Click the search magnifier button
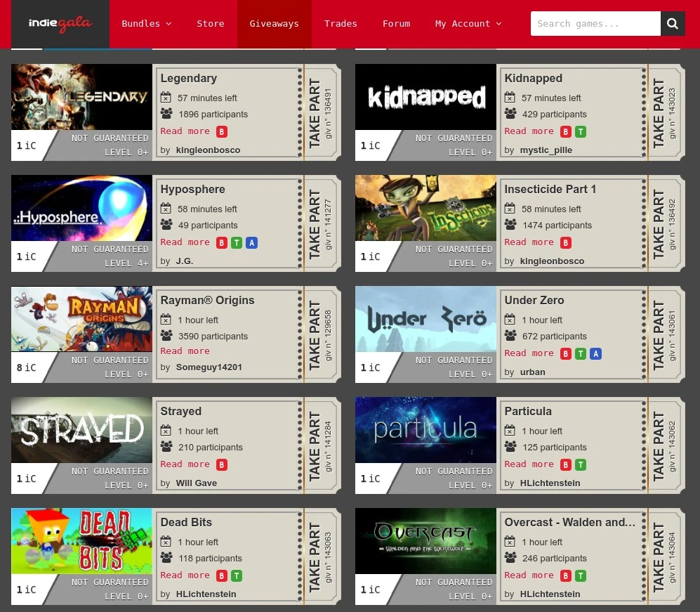Viewport: 700px width, 612px height. click(x=673, y=24)
